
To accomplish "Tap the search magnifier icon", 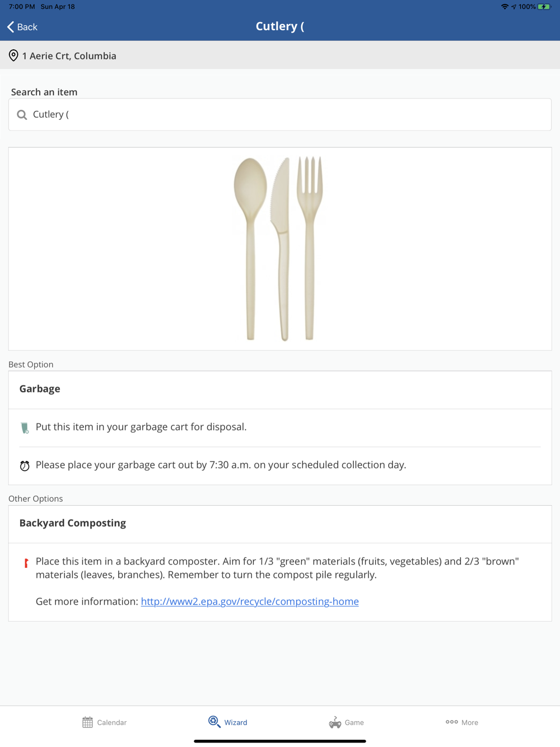I will pos(22,115).
